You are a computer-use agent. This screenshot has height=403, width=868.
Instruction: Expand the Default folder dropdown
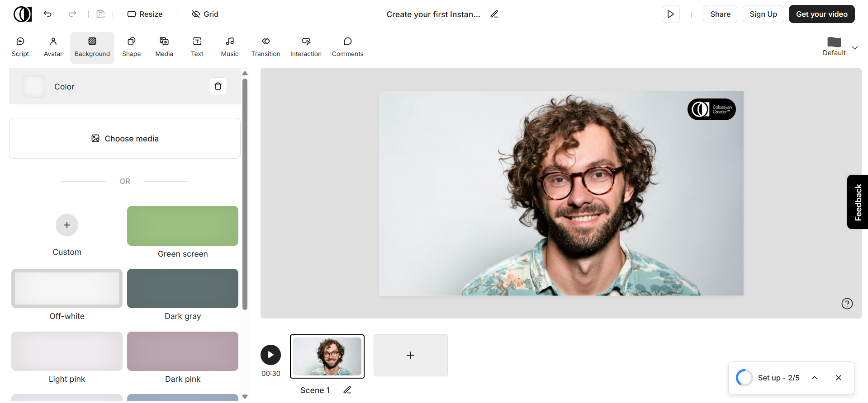click(854, 47)
